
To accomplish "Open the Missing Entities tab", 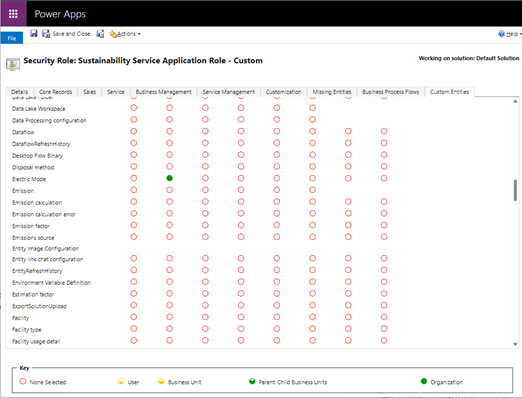I will 332,92.
